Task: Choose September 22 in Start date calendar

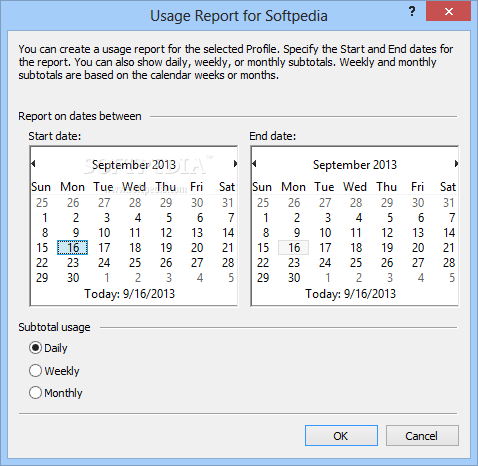Action: [x=42, y=263]
